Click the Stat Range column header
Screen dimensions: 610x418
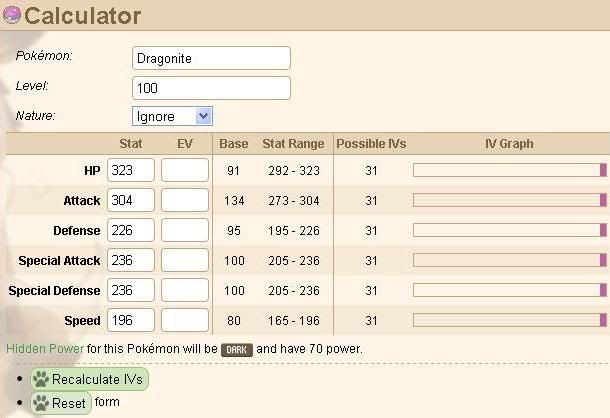293,144
